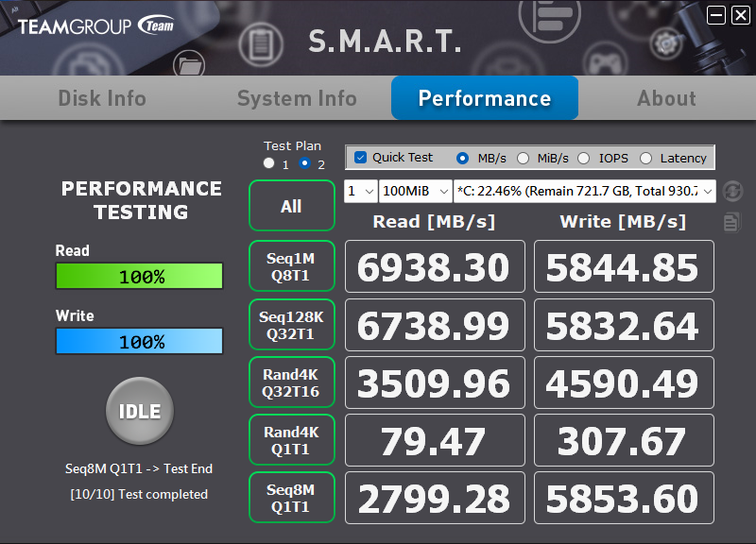Viewport: 756px width, 544px height.
Task: Choose Test Plan 1 radio button
Action: (x=269, y=163)
